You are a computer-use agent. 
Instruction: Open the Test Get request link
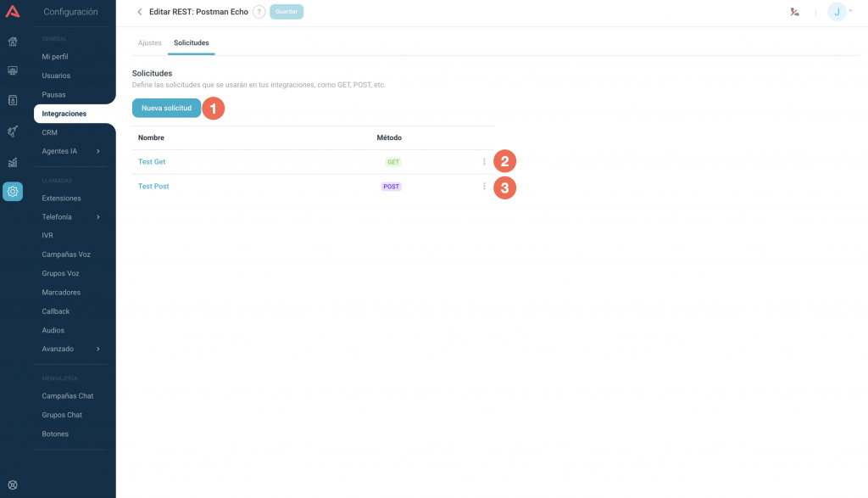[152, 161]
